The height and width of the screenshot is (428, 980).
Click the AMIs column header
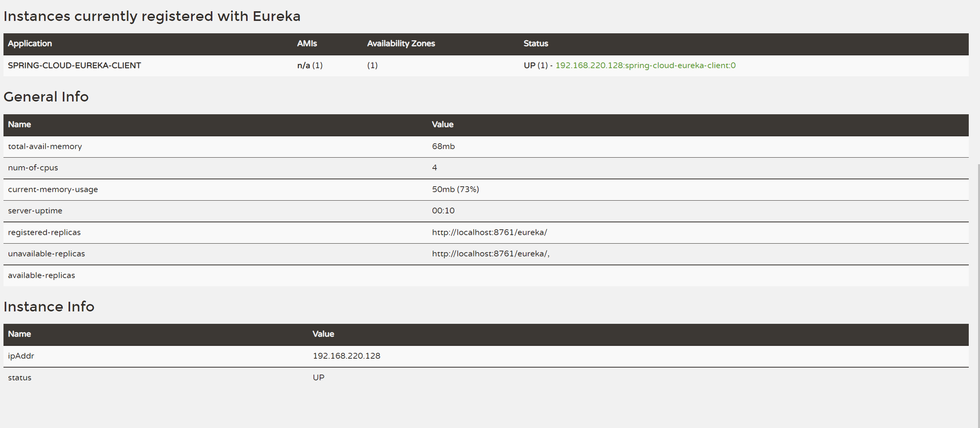[307, 43]
